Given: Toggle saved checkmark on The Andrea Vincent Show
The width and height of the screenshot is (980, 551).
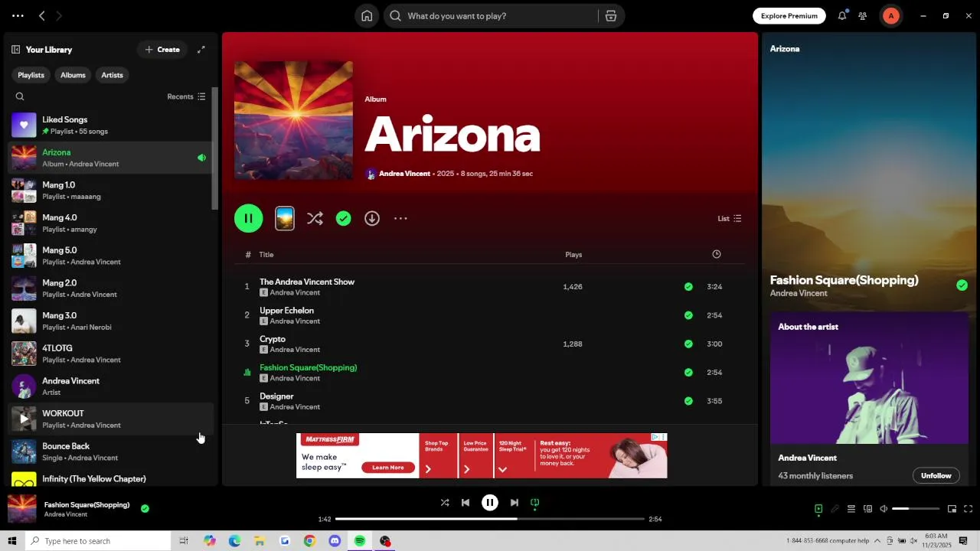Looking at the screenshot, I should click(688, 287).
